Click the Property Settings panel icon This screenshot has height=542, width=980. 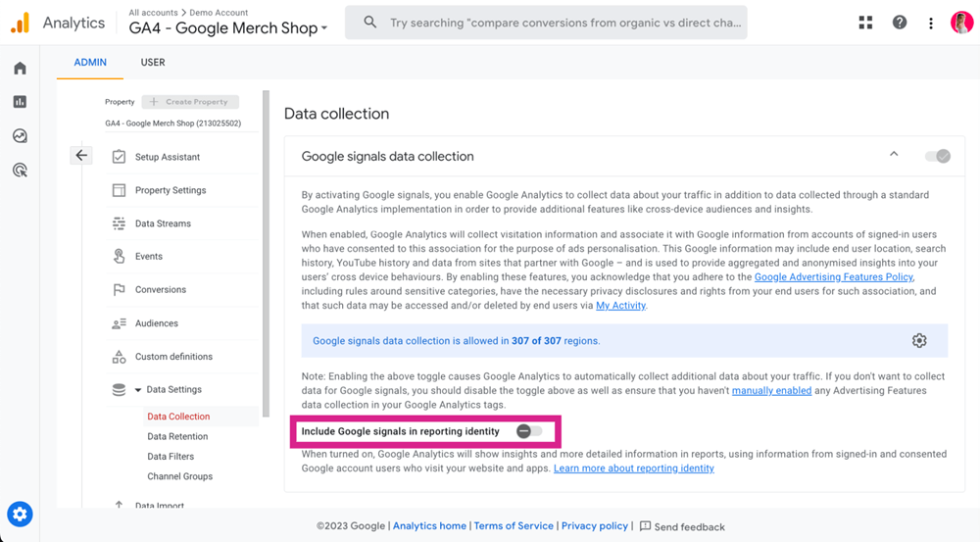coord(119,190)
